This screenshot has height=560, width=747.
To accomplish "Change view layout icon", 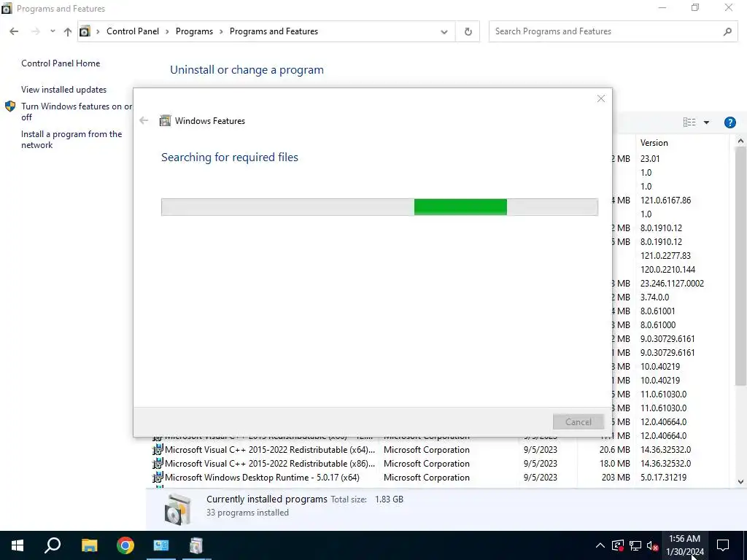I will [x=689, y=122].
